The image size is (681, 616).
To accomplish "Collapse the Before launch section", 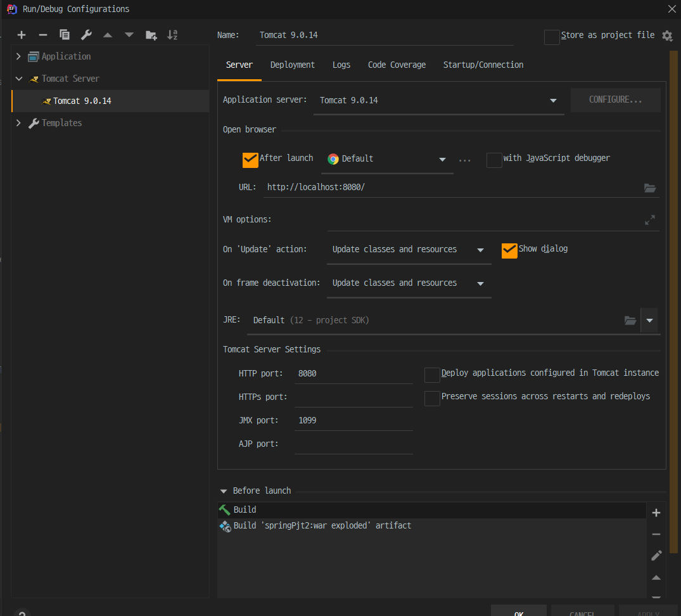I will pos(224,491).
